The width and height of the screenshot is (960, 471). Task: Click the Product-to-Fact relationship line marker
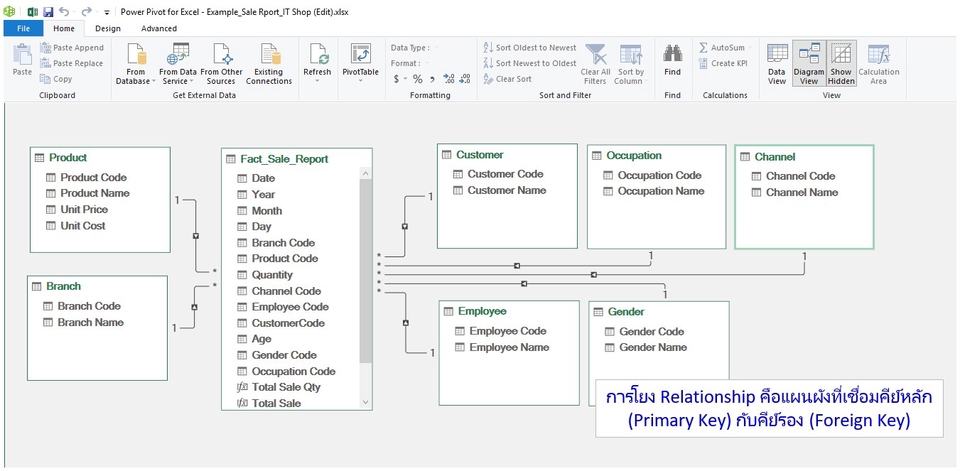[195, 235]
